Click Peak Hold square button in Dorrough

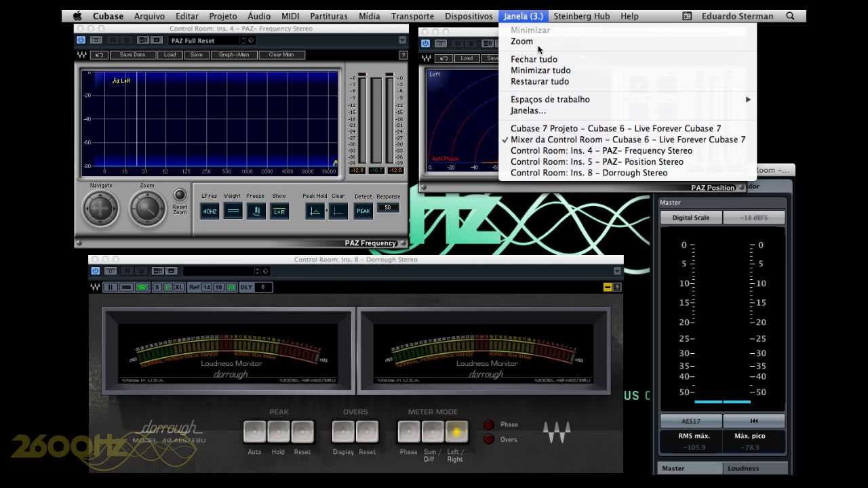(x=278, y=432)
